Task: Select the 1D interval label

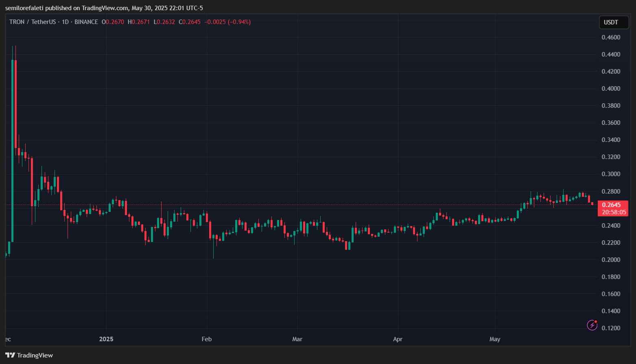Action: point(65,22)
